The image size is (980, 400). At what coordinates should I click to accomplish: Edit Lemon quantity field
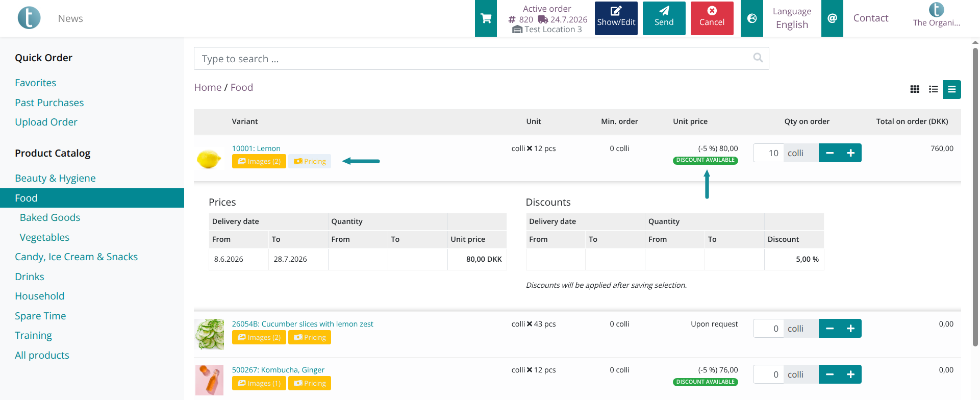[768, 153]
